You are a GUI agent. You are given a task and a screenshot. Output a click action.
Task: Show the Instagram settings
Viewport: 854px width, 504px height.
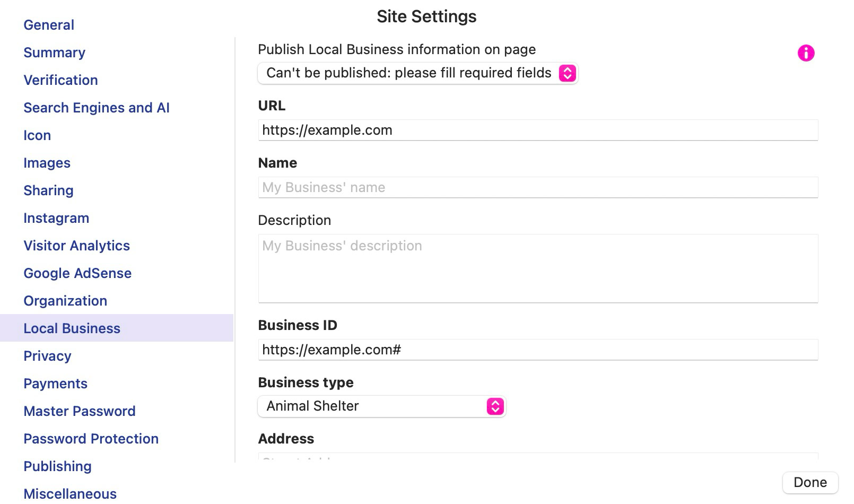pyautogui.click(x=56, y=218)
